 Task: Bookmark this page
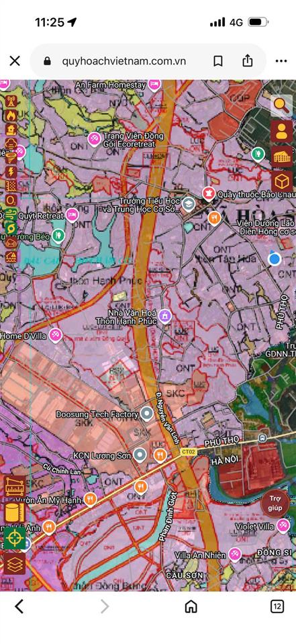pos(218,61)
